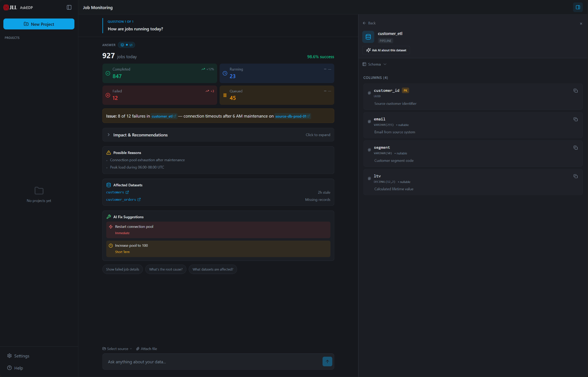Click the Running 23 jobs card
Image resolution: width=588 pixels, height=377 pixels.
(x=277, y=73)
